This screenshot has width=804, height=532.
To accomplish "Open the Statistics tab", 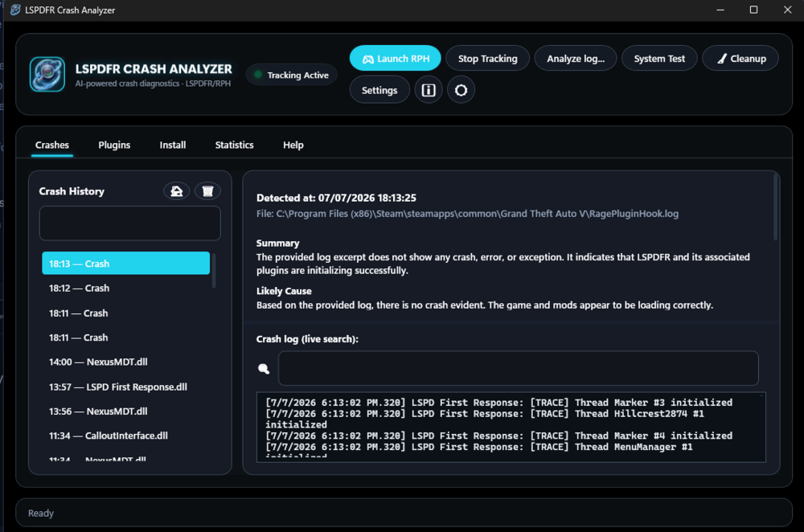I will point(234,145).
